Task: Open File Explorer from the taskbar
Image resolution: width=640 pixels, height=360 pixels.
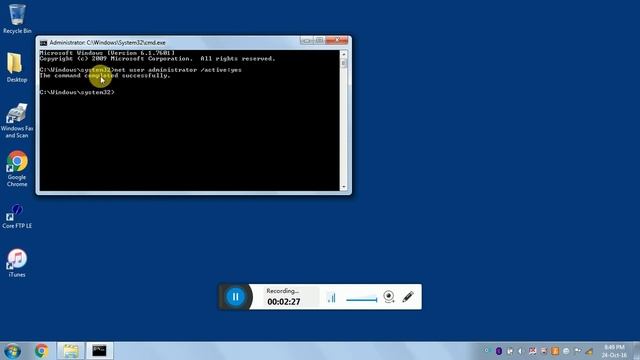Action: (71, 351)
